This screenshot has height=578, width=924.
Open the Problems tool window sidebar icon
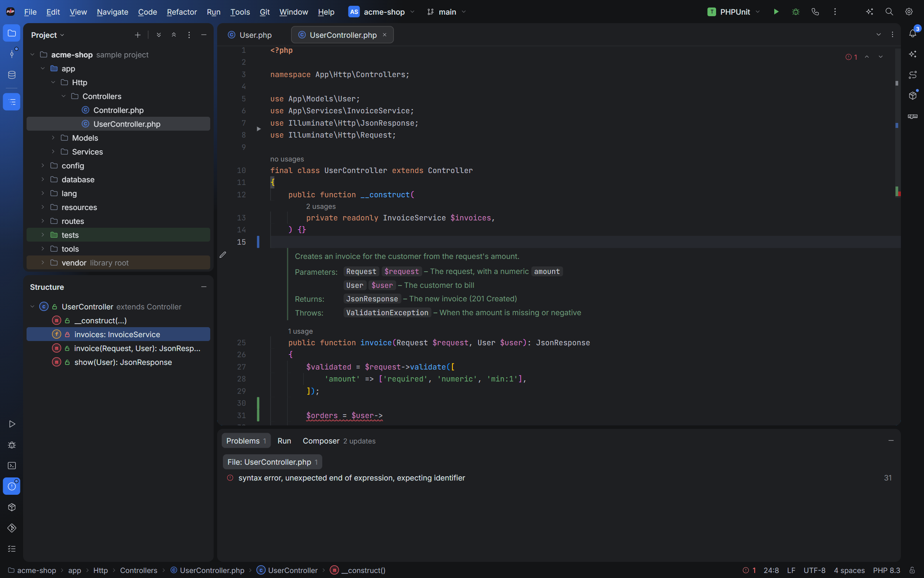pyautogui.click(x=12, y=486)
